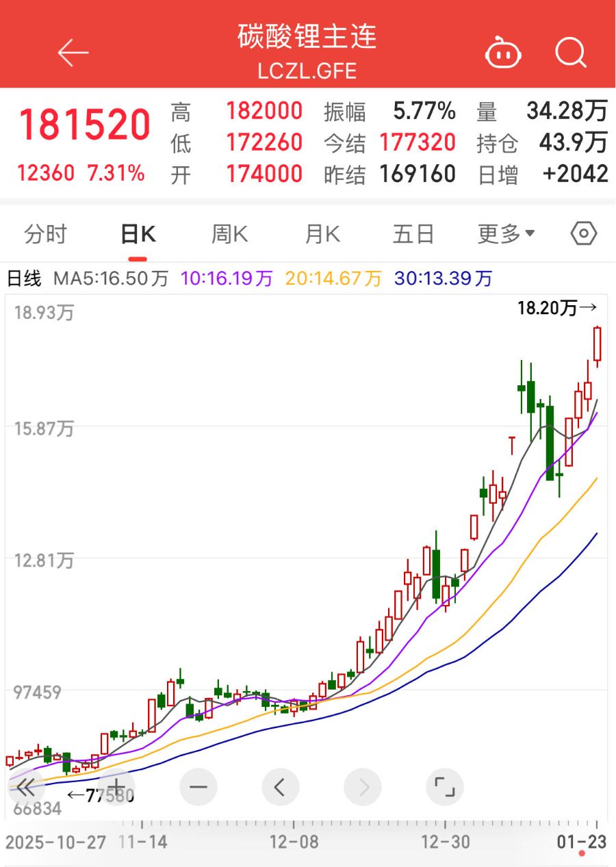Select the 日K tab
616x867 pixels.
138,234
